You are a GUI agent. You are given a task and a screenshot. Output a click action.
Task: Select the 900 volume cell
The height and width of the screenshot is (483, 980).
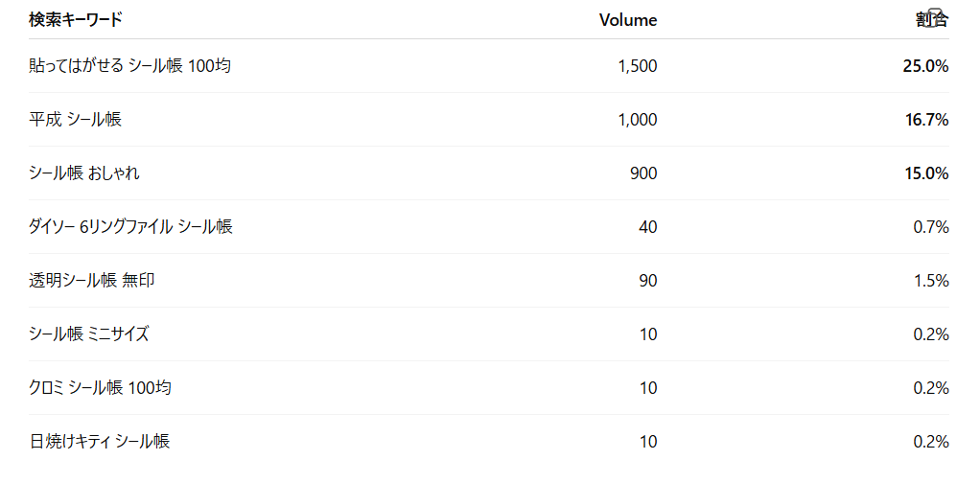point(643,173)
